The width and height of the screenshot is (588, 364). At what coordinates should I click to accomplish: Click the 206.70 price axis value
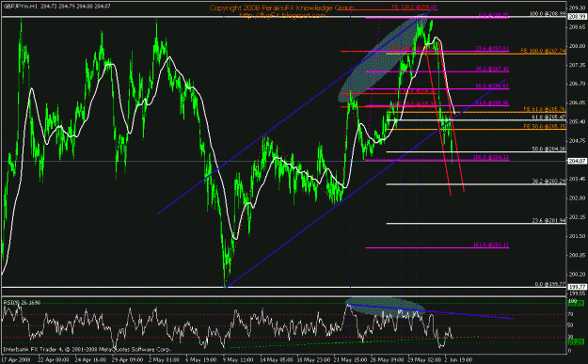tap(577, 84)
